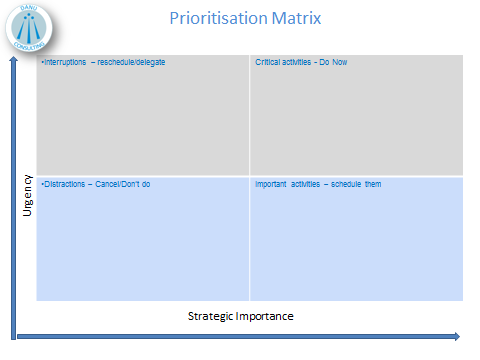Image resolution: width=480 pixels, height=360 pixels.
Task: Click the white divider between the top quadrants
Action: click(249, 115)
